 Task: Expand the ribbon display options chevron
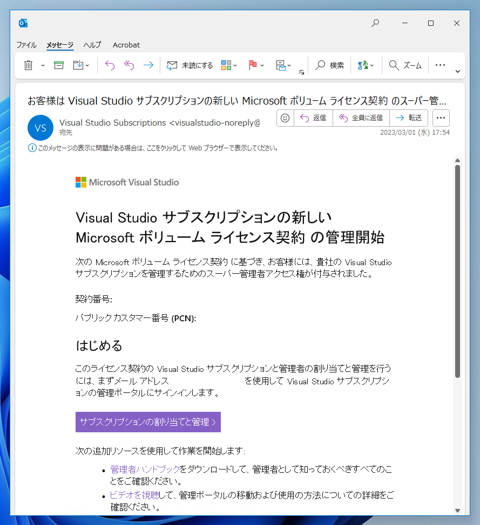tap(458, 71)
